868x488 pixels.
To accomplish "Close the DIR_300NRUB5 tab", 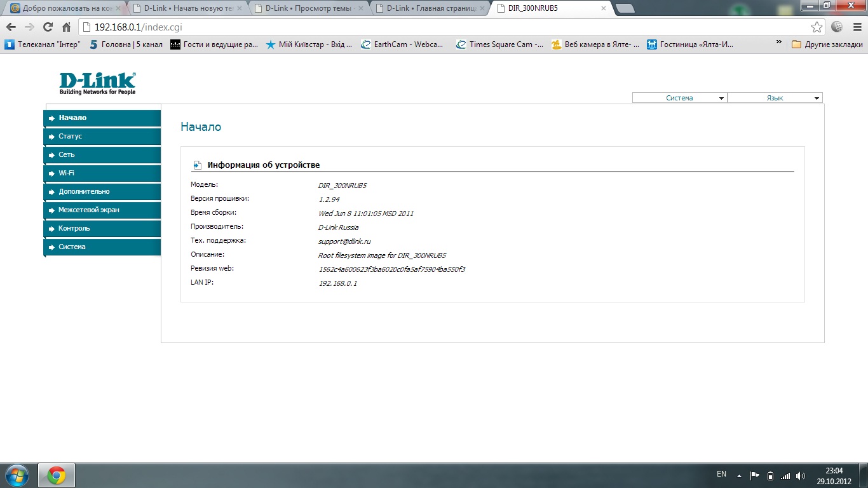I will (x=603, y=9).
